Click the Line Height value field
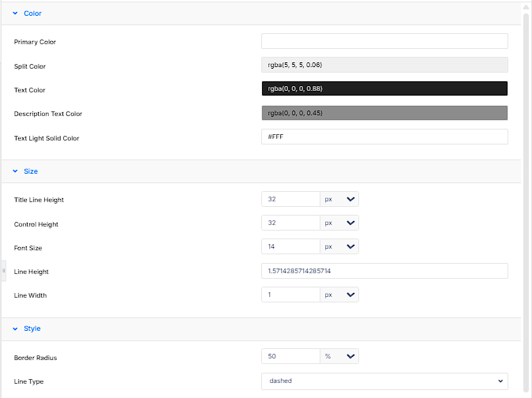The height and width of the screenshot is (398, 532). (x=384, y=271)
